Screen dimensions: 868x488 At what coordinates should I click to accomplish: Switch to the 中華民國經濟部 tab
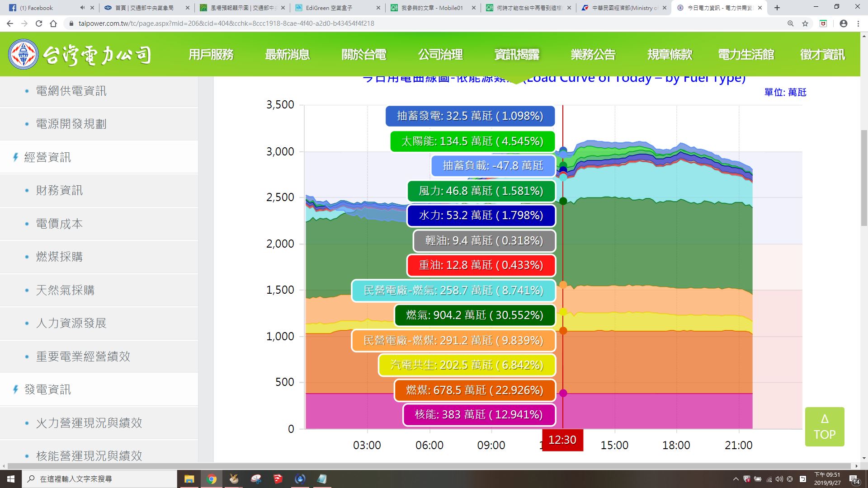623,8
